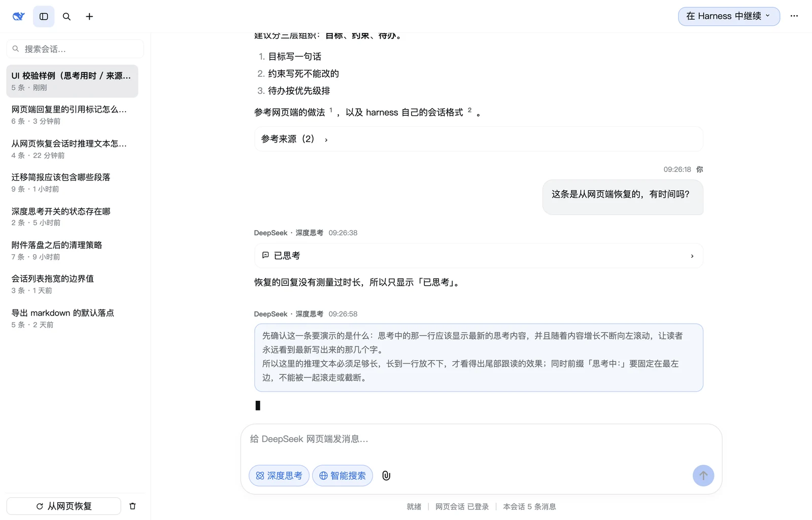
Task: Open conversation 从网页恢复会话时推理文本怎
Action: click(x=72, y=149)
